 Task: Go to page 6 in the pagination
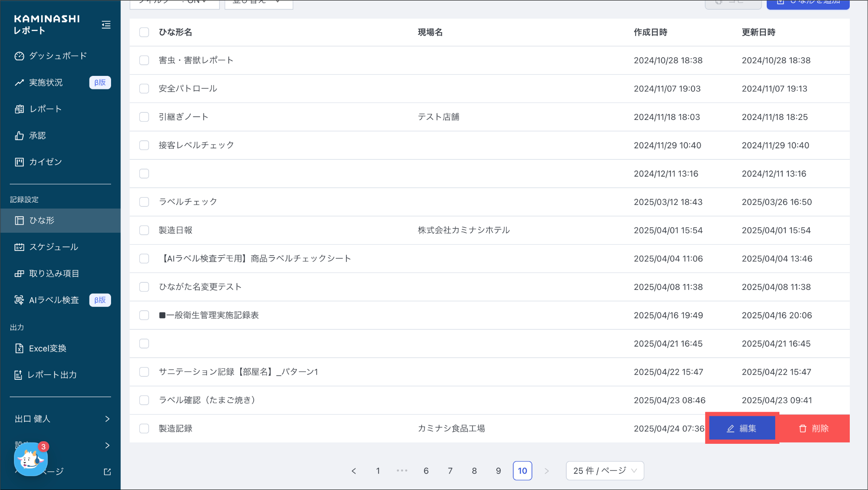pyautogui.click(x=426, y=471)
